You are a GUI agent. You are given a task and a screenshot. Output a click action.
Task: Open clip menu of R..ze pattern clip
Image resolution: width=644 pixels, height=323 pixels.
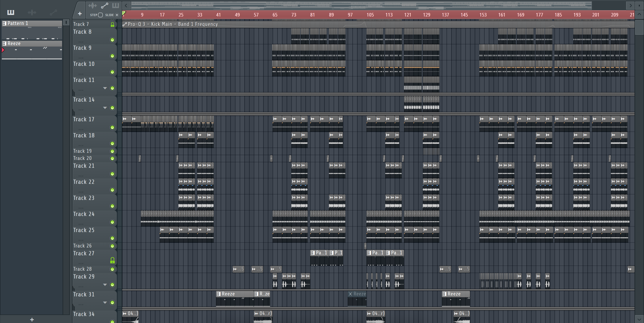coord(256,294)
